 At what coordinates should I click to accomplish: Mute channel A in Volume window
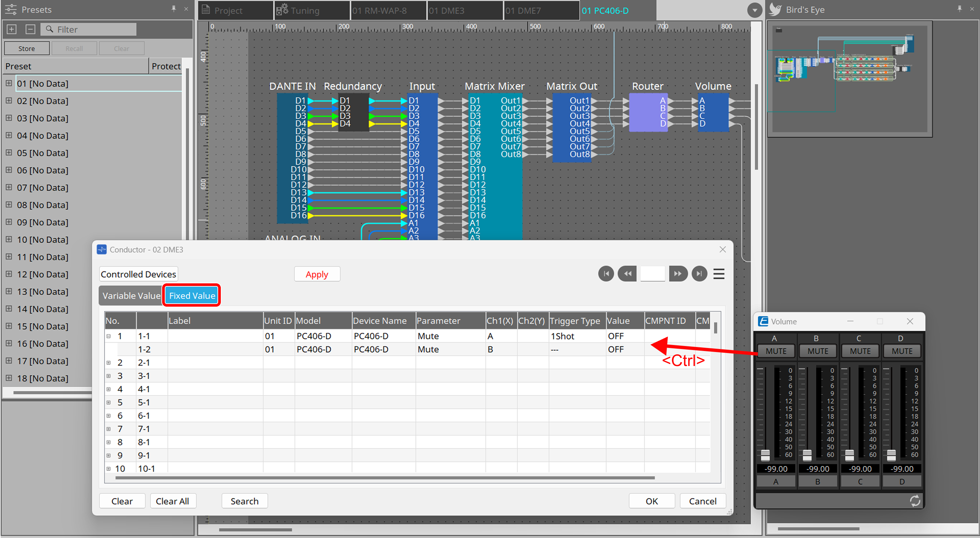pos(776,351)
